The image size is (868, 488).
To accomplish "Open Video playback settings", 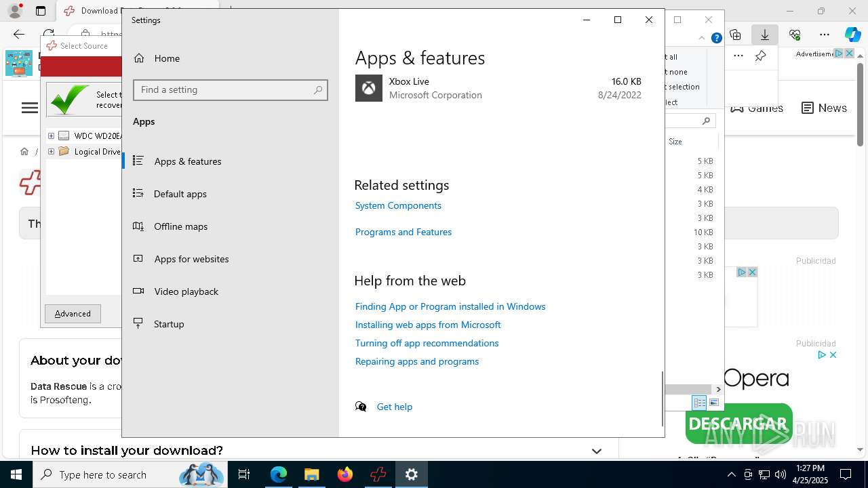I will coord(231,291).
